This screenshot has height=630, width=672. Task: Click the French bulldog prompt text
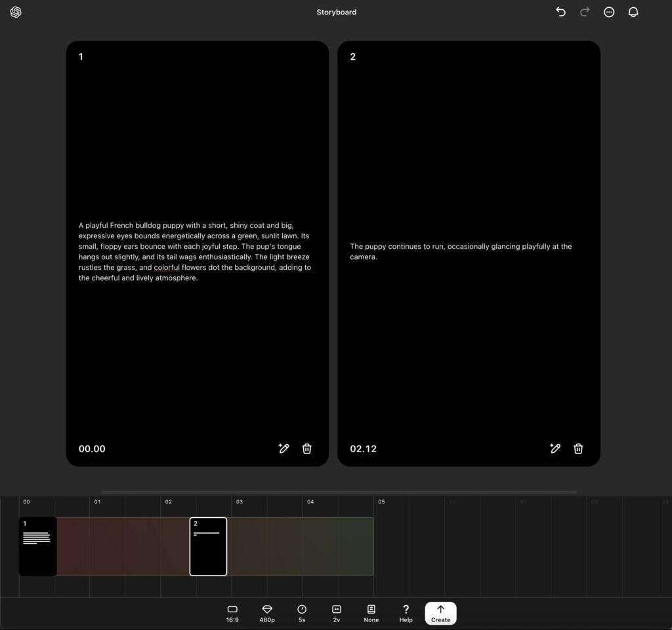(195, 251)
